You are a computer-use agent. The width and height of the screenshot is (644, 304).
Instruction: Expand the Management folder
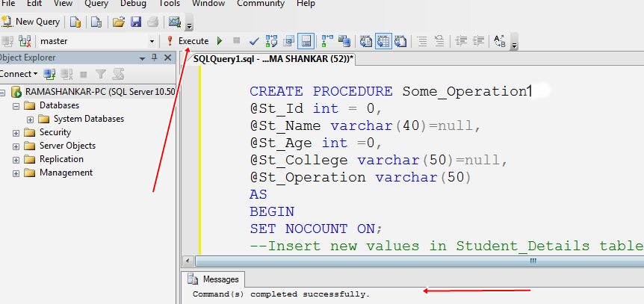tap(16, 173)
